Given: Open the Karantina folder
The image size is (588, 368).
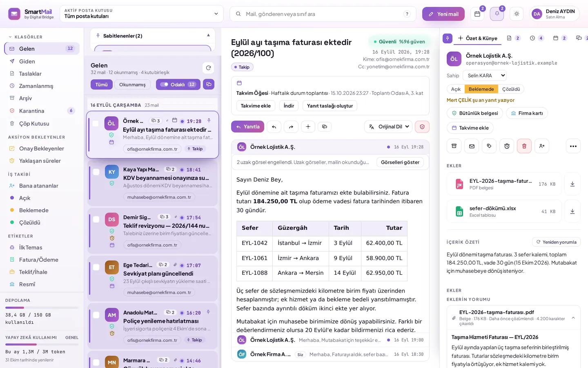Looking at the screenshot, I should pyautogui.click(x=42, y=111).
